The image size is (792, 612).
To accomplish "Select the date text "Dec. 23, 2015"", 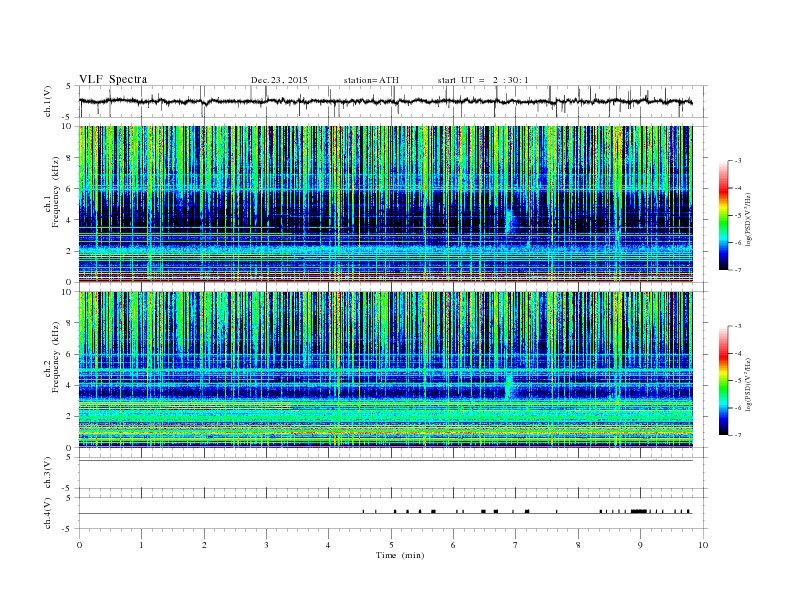I will (x=279, y=80).
